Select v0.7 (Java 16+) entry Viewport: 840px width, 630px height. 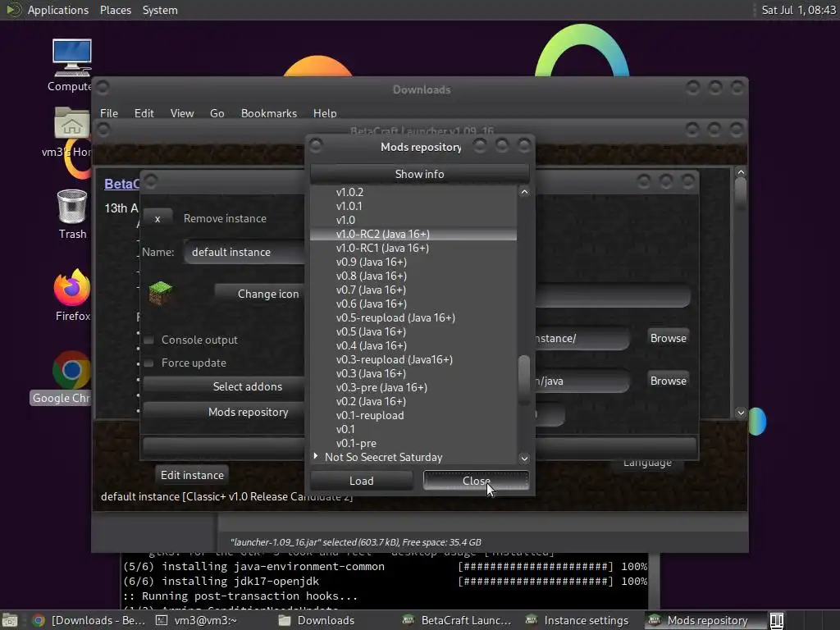[x=413, y=290]
